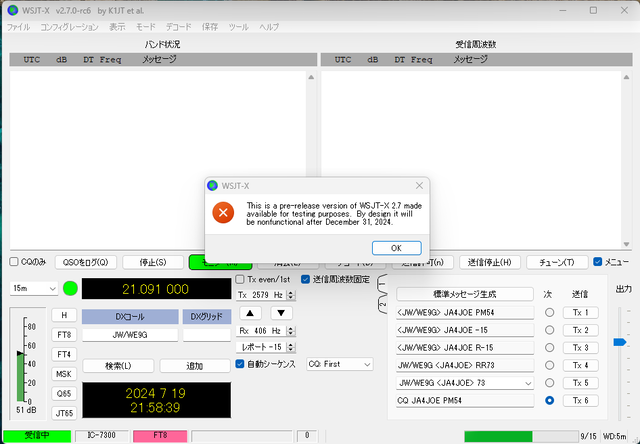Click the down triangle frequency button
Image resolution: width=640 pixels, height=444 pixels.
click(281, 313)
